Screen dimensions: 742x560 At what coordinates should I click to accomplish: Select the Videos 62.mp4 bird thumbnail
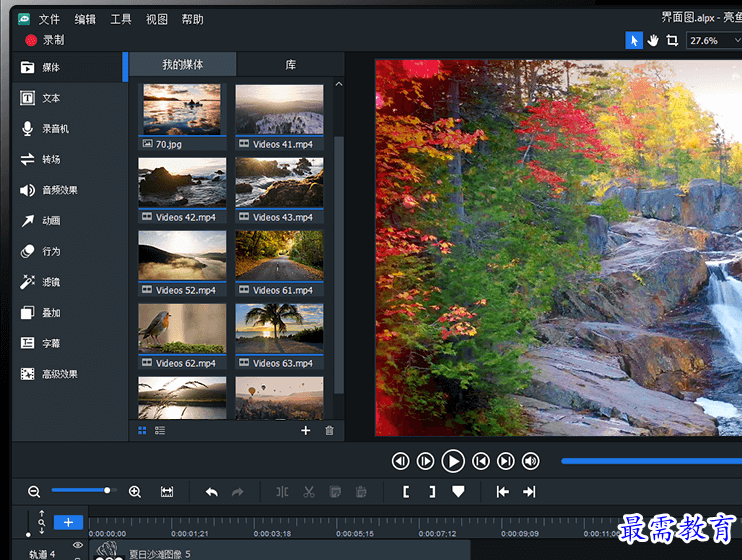pyautogui.click(x=182, y=327)
